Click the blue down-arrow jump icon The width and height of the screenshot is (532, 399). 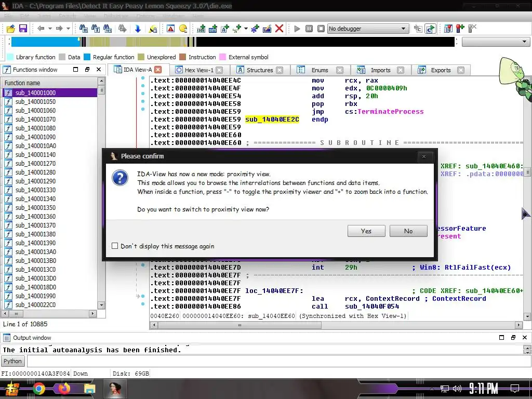138,29
